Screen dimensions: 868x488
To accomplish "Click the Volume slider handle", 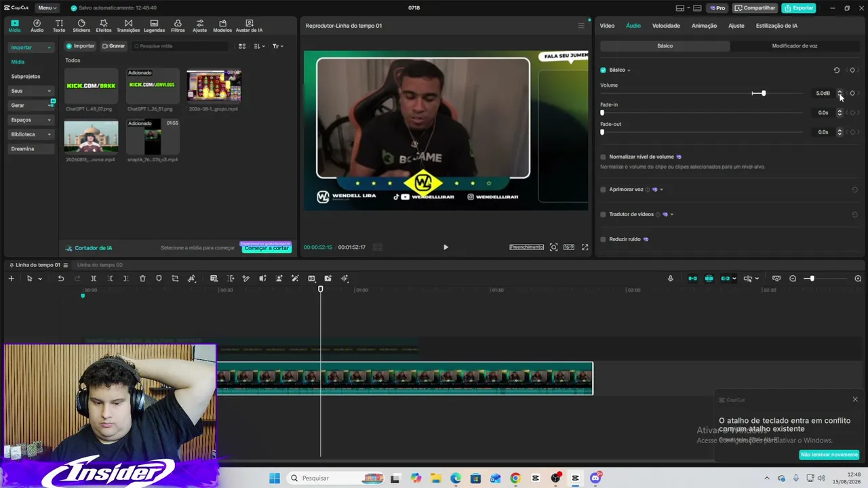I will point(763,93).
